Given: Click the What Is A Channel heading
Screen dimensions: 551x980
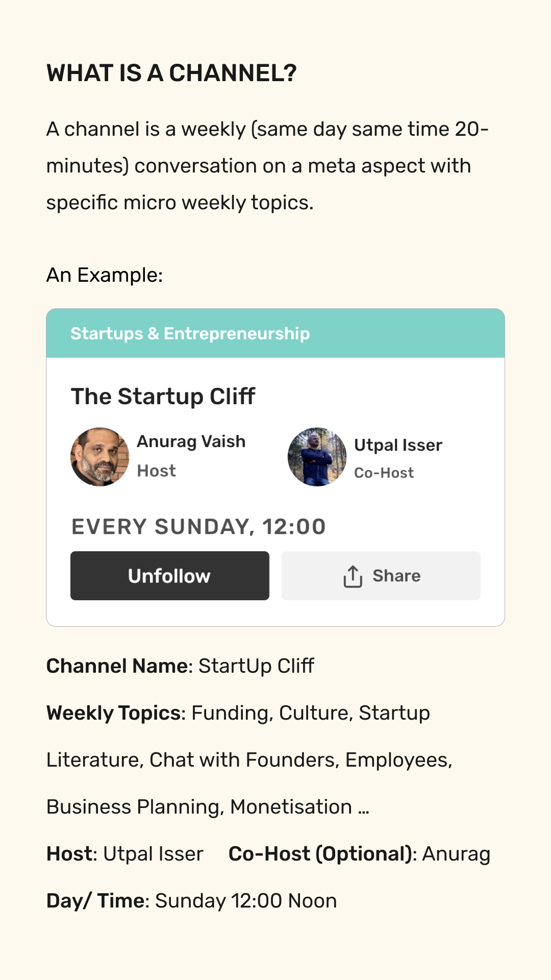Looking at the screenshot, I should [171, 73].
